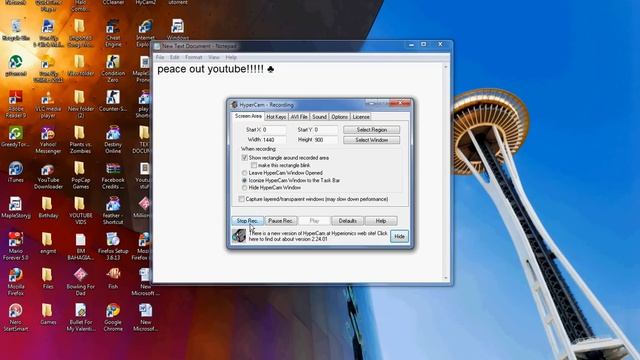Open Bowling For Dad icon
Image resolution: width=640 pixels, height=360 pixels.
coord(80,281)
